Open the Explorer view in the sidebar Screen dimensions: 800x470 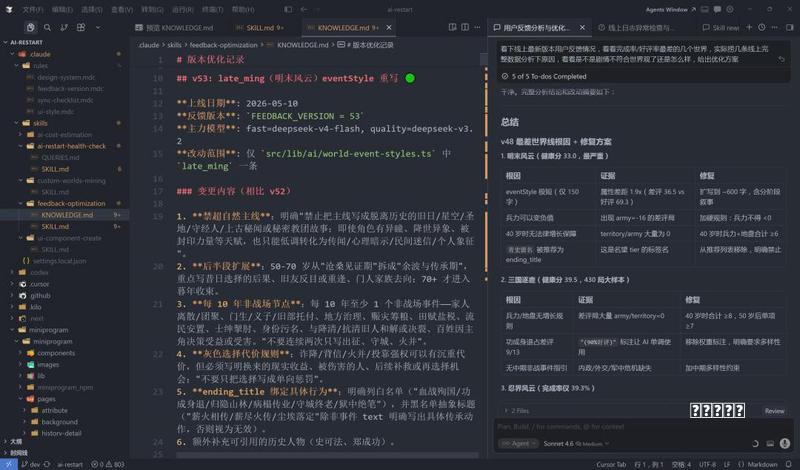point(31,28)
